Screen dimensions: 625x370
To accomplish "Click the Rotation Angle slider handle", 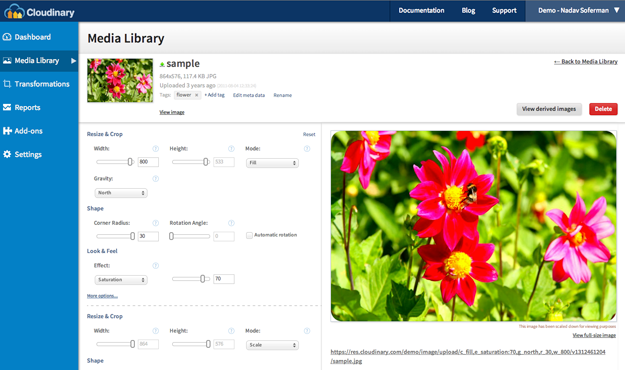I will (171, 236).
